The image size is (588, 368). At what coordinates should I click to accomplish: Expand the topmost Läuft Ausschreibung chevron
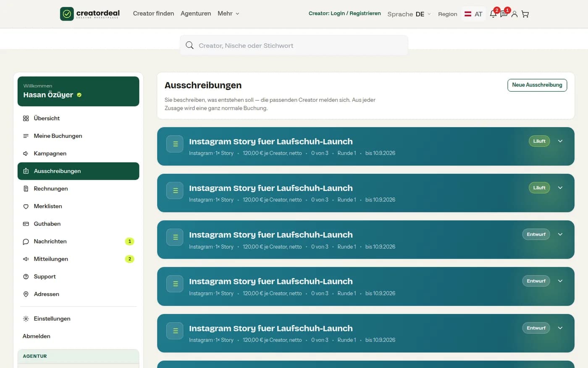point(560,141)
